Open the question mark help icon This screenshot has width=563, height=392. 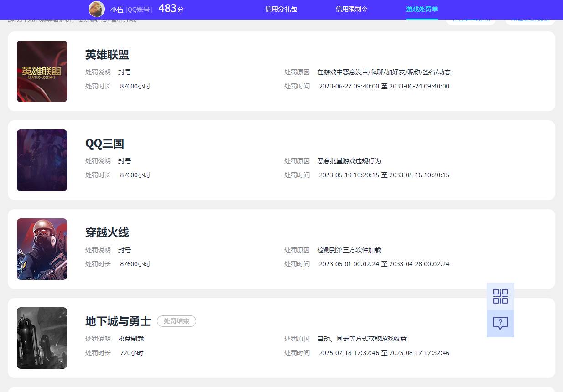pos(500,324)
